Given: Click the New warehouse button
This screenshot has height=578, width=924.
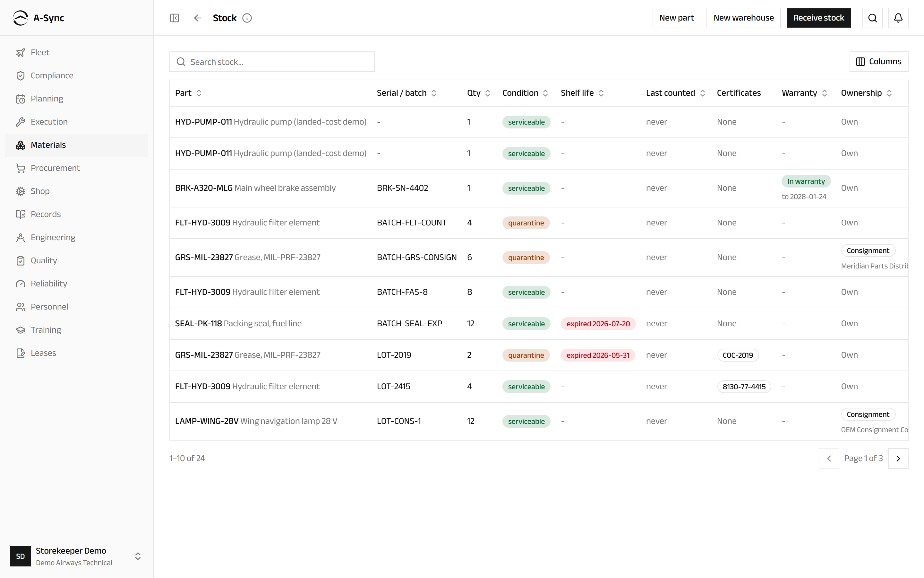Looking at the screenshot, I should (743, 18).
